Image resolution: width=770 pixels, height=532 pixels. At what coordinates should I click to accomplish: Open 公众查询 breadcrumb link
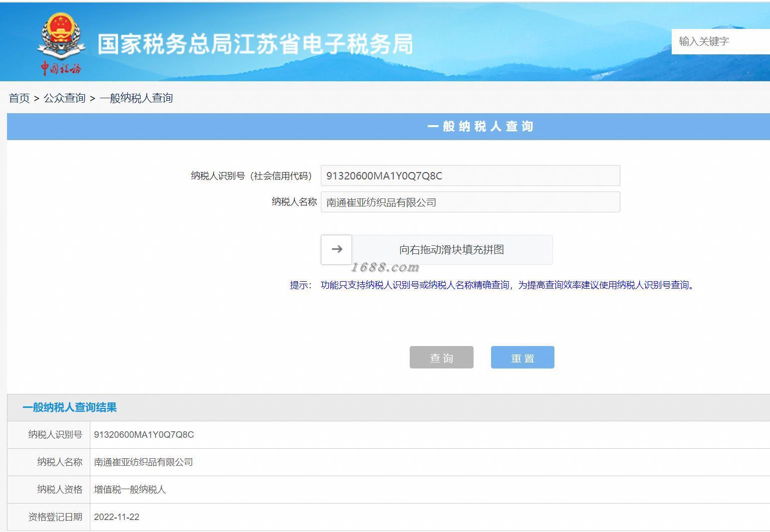click(65, 98)
